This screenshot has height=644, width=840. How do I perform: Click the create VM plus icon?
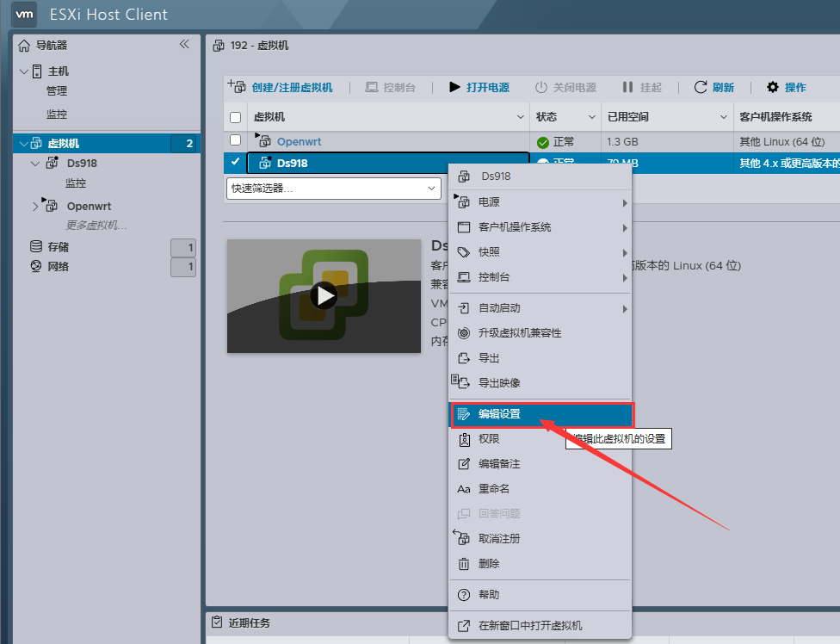coord(236,86)
